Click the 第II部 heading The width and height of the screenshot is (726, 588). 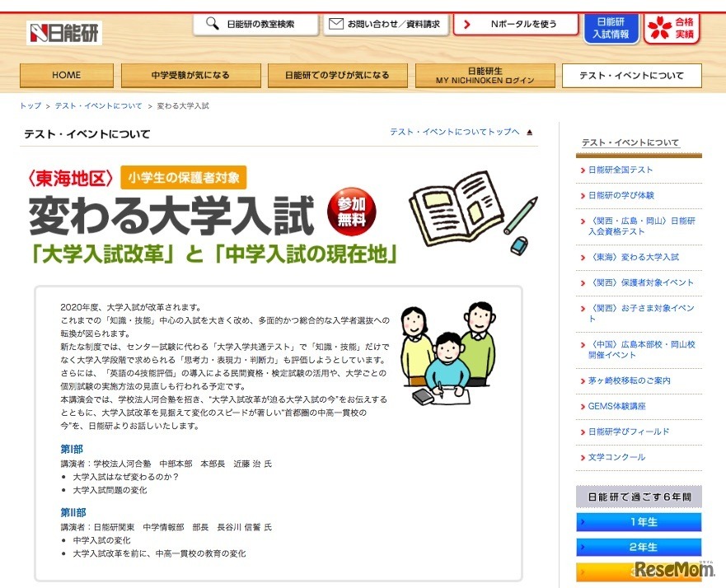(73, 512)
